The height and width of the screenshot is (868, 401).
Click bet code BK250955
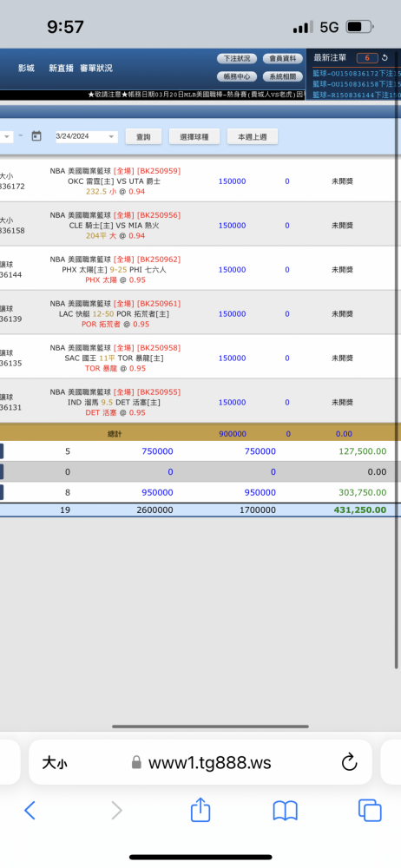click(159, 392)
